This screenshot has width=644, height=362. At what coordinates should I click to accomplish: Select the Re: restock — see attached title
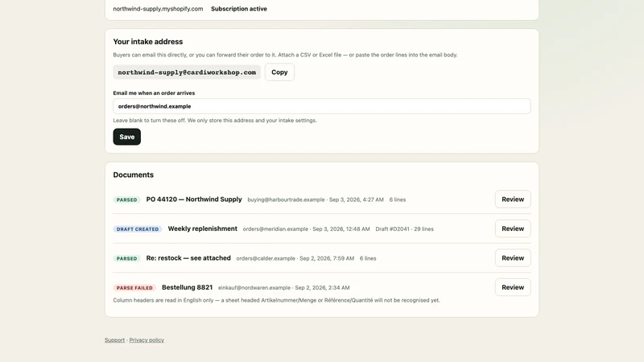point(188,258)
